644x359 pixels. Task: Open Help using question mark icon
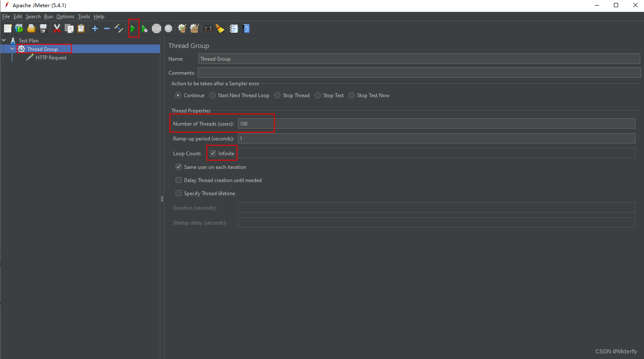tap(246, 28)
